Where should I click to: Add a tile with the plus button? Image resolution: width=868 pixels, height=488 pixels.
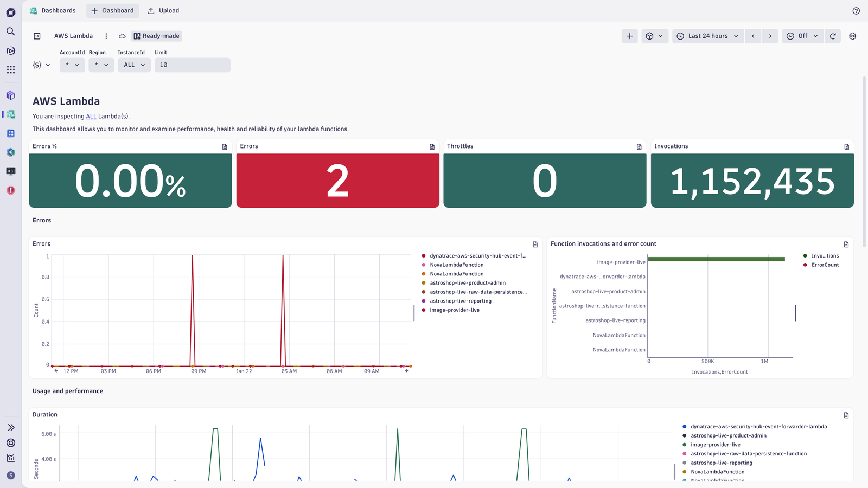click(x=629, y=36)
